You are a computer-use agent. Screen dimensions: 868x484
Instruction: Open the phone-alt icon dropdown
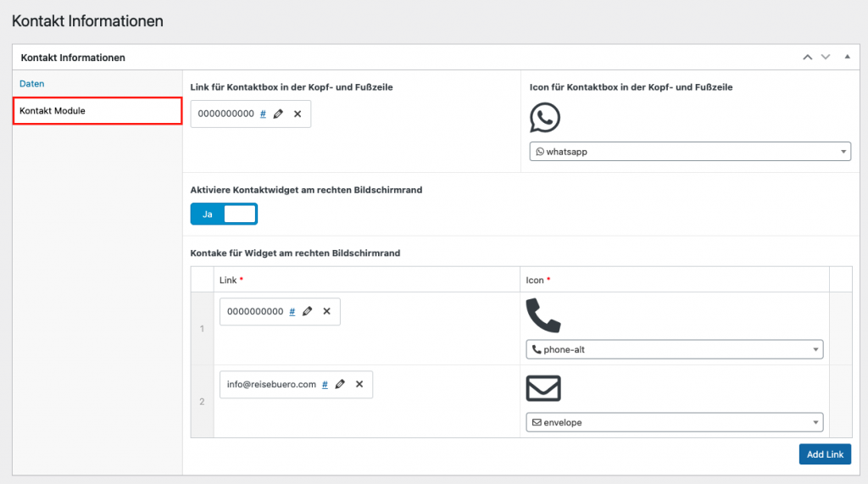pyautogui.click(x=674, y=349)
